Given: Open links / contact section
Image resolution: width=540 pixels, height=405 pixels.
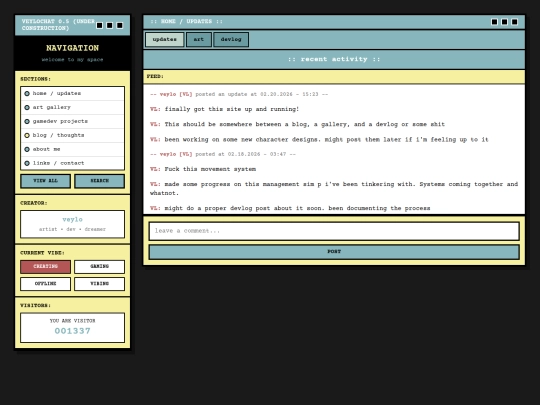Looking at the screenshot, I should (72, 163).
